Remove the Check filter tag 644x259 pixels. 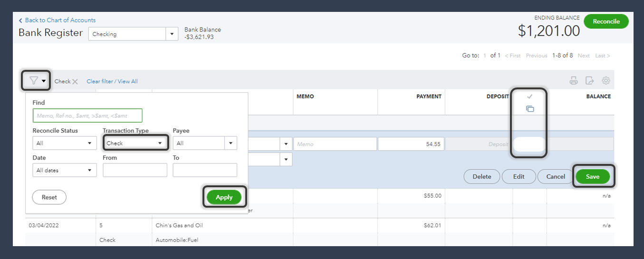tap(75, 82)
